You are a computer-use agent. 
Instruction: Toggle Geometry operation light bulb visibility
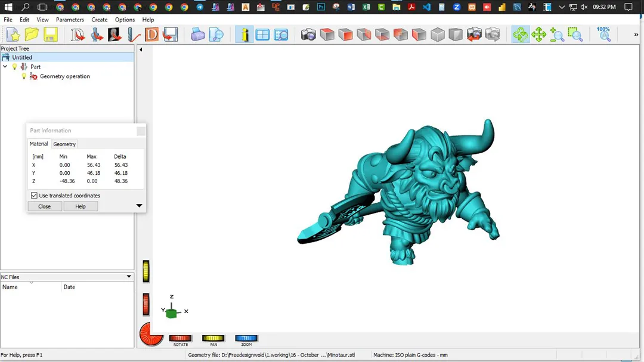point(24,76)
